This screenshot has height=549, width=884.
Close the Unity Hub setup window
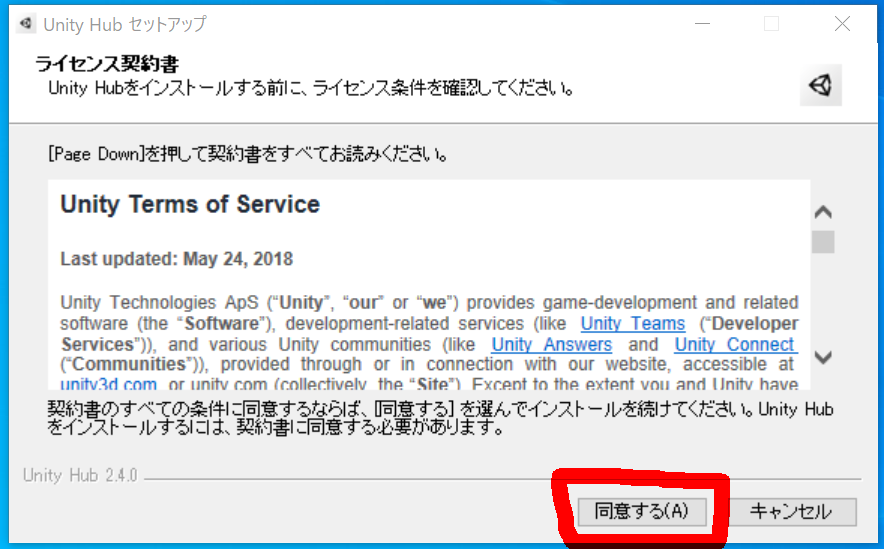coord(842,24)
